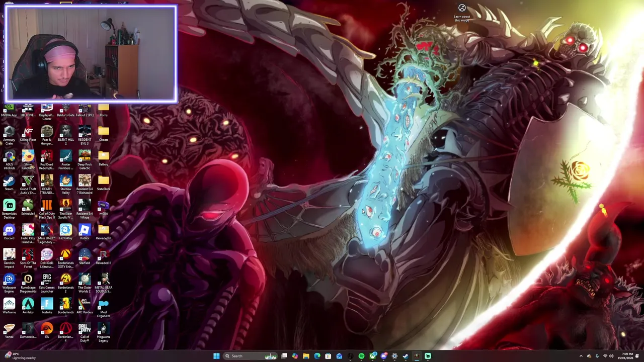This screenshot has height=362, width=644.
Task: Open Baldur's Gate 3 shortcut
Action: click(65, 112)
